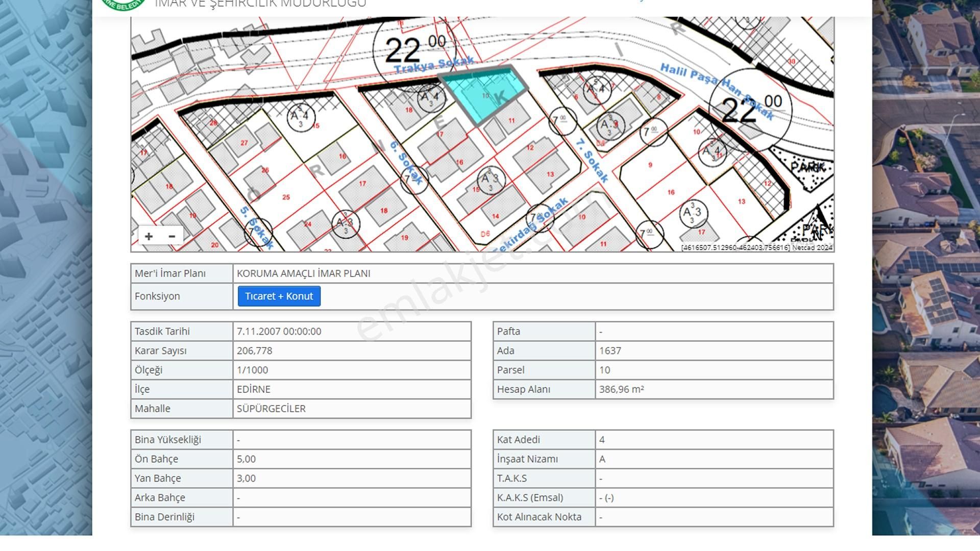This screenshot has width=980, height=551.
Task: Select the highlighted cyan parcel on the map
Action: pyautogui.click(x=484, y=95)
